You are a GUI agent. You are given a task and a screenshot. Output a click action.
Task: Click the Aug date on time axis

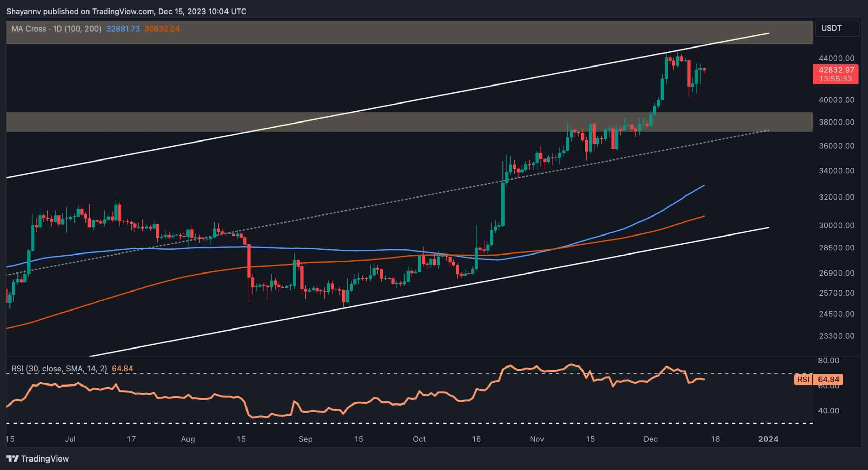(188, 439)
